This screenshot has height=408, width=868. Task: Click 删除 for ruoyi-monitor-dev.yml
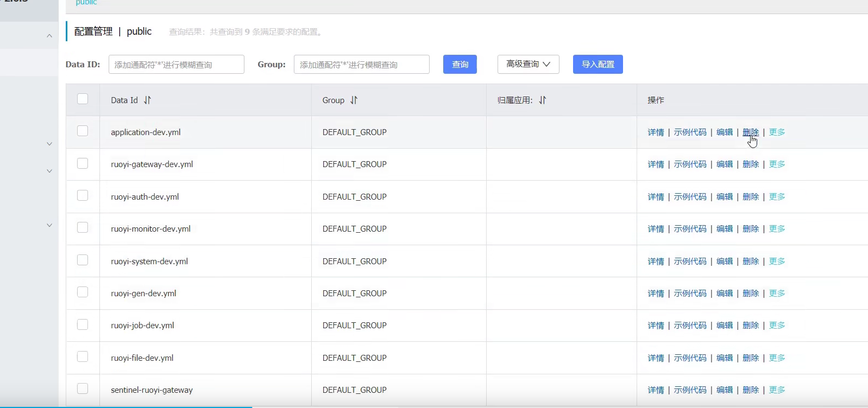pyautogui.click(x=751, y=229)
